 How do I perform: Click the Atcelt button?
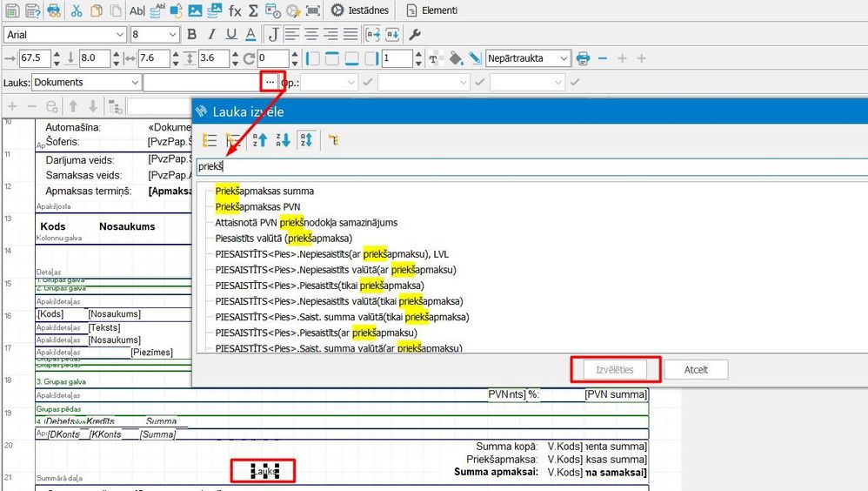point(696,370)
